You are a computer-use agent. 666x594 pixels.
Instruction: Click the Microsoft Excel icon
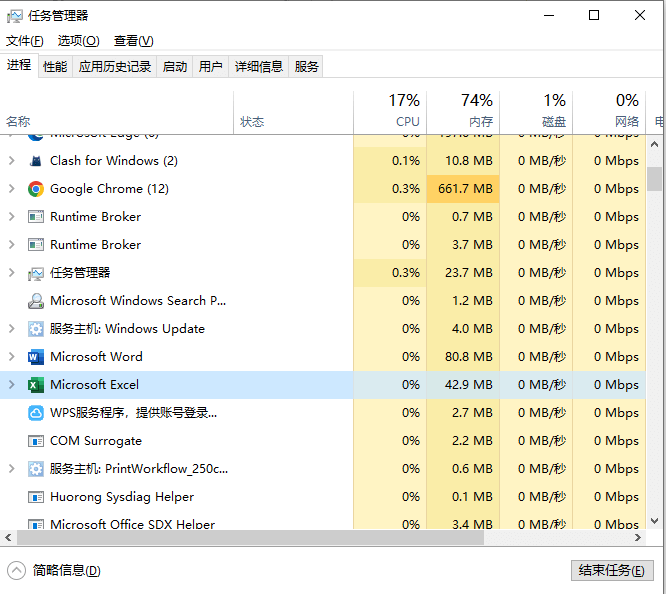pos(36,385)
